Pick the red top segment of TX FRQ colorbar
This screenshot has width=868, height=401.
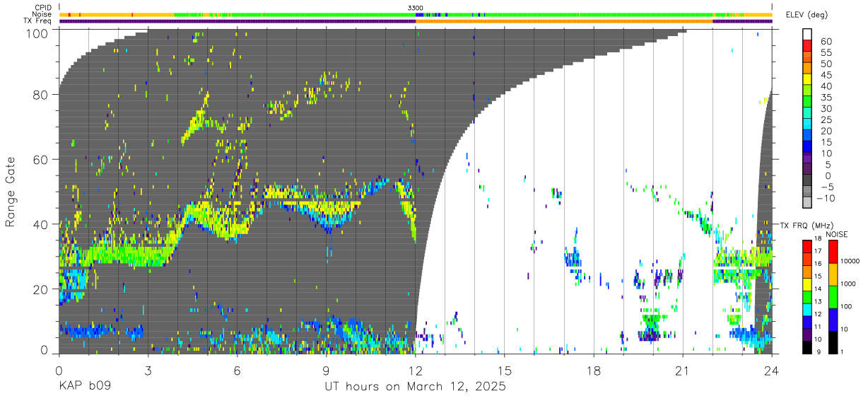click(807, 246)
